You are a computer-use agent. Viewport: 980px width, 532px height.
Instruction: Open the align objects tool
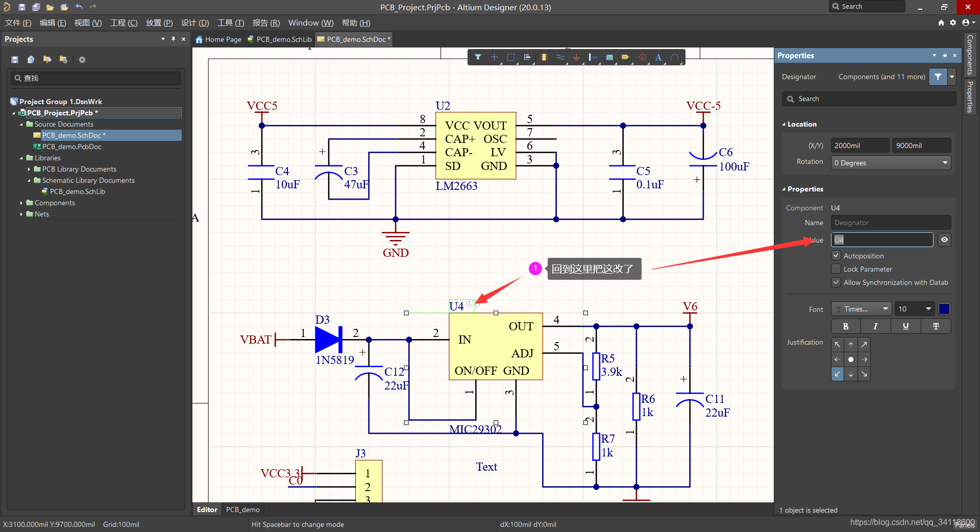[527, 57]
